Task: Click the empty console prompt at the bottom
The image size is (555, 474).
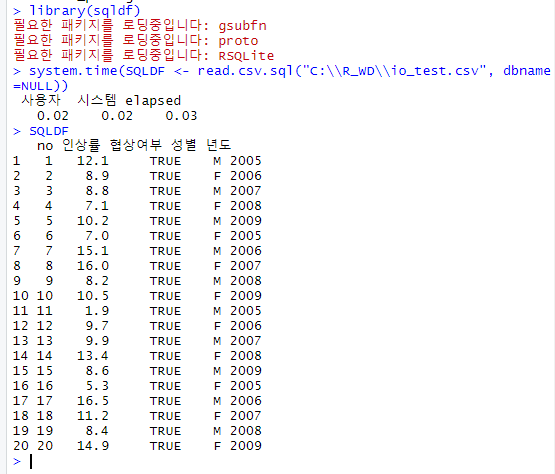Action: tap(23, 461)
